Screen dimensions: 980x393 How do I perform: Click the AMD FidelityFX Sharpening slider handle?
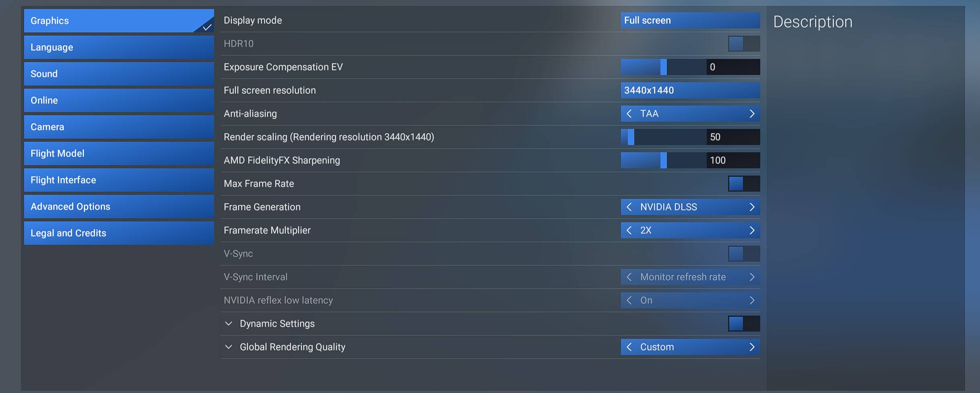pyautogui.click(x=663, y=160)
